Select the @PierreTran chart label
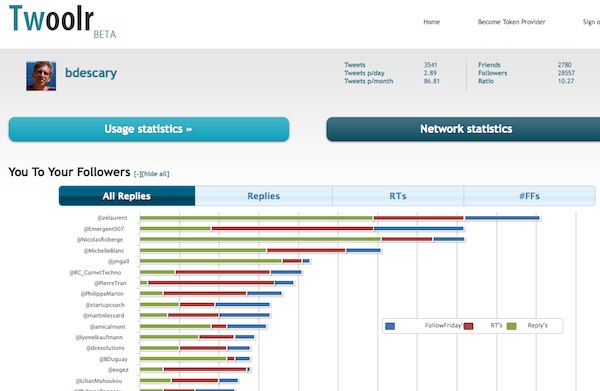The image size is (600, 391). click(110, 283)
